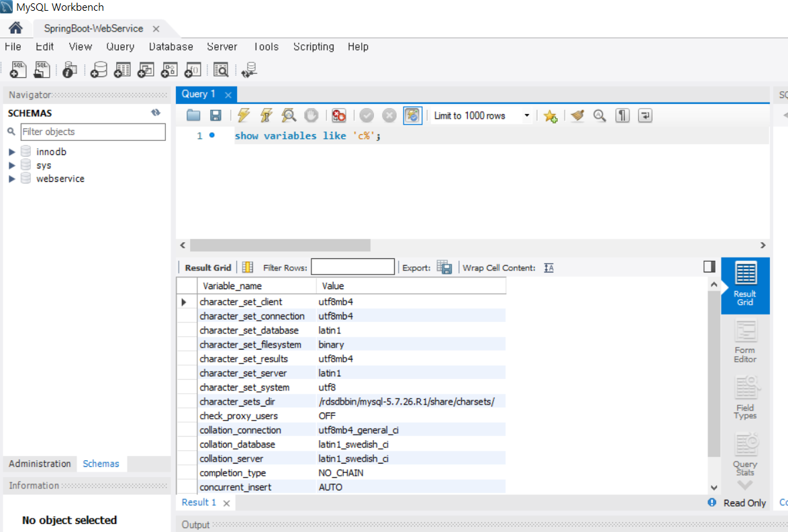Close the Query 1 tab
Viewport: 788px width, 532px height.
point(228,95)
